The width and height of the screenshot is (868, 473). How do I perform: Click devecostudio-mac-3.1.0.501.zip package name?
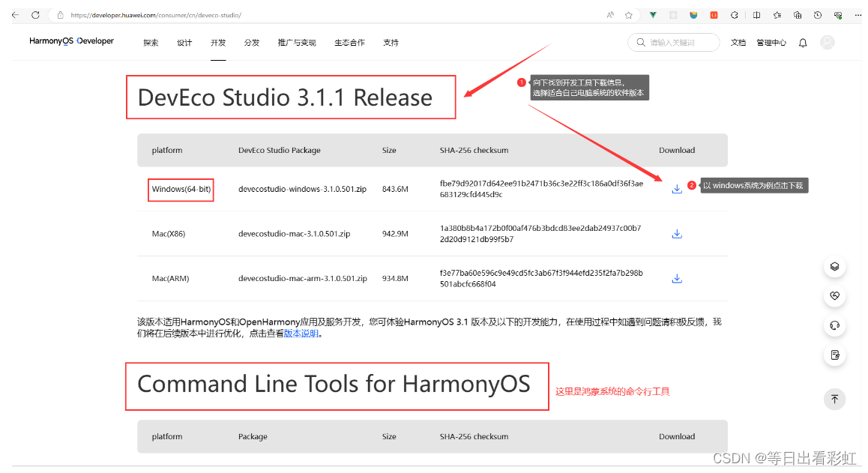[x=294, y=234]
